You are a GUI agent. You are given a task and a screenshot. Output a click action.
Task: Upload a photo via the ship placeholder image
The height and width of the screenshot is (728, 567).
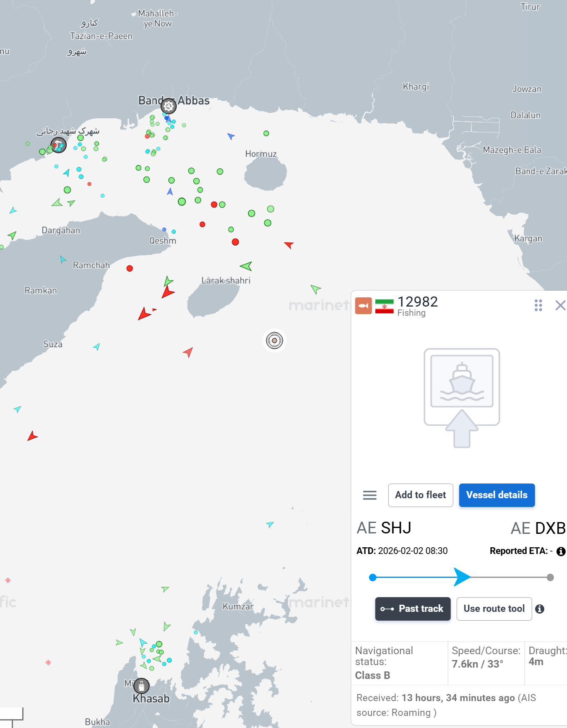pyautogui.click(x=462, y=398)
